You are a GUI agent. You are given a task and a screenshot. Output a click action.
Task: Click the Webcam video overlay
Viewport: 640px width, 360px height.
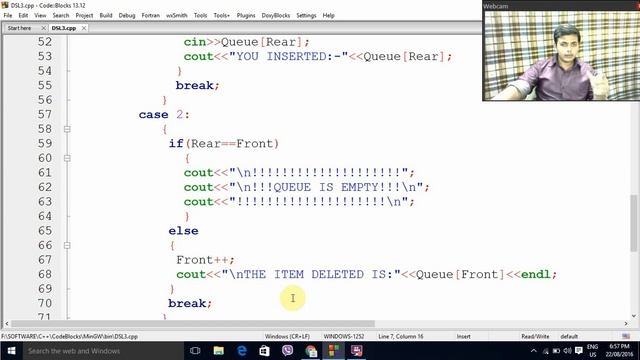coord(561,52)
